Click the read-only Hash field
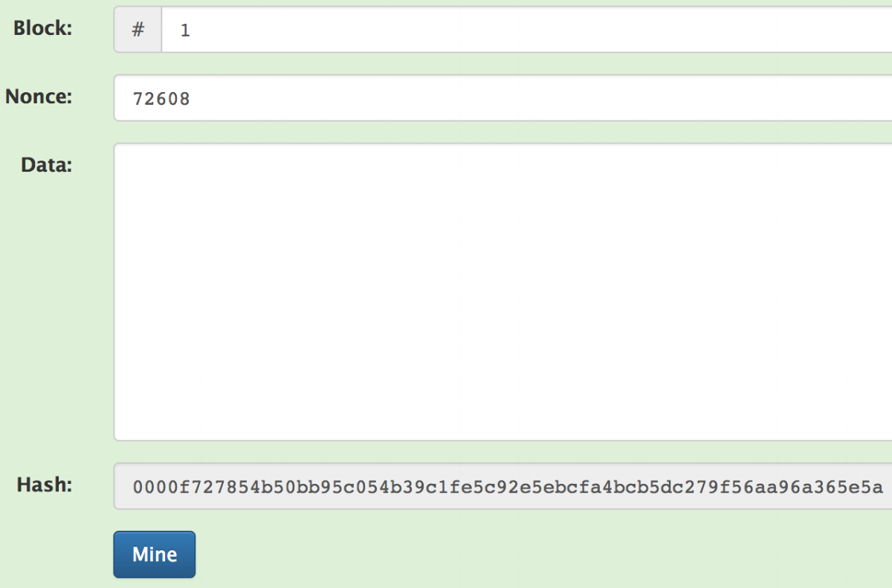892x588 pixels. (x=502, y=486)
